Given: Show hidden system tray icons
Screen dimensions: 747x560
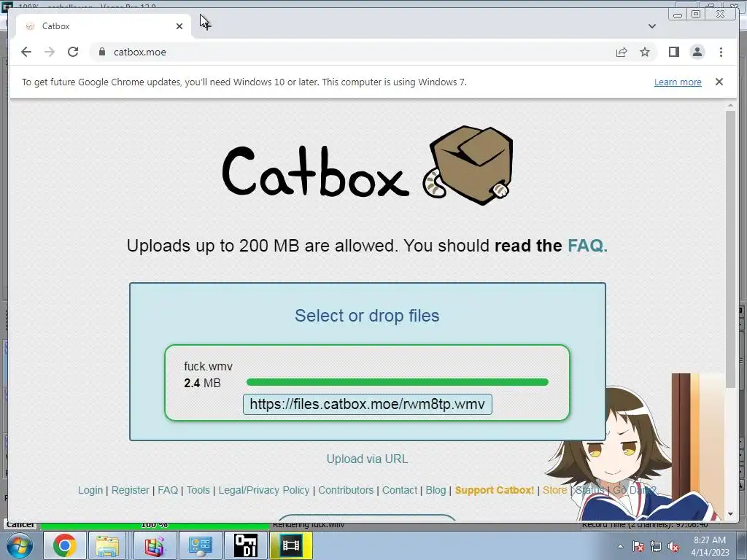Looking at the screenshot, I should click(x=620, y=546).
